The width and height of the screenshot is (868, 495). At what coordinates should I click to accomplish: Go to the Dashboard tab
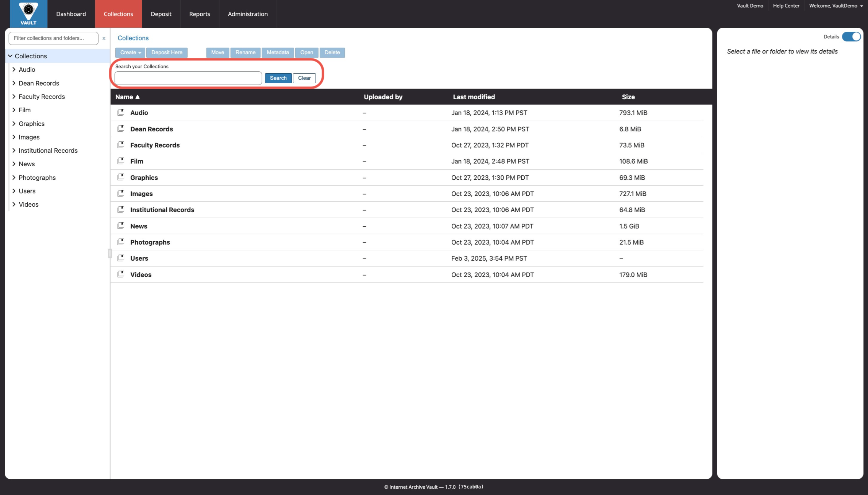(x=71, y=14)
